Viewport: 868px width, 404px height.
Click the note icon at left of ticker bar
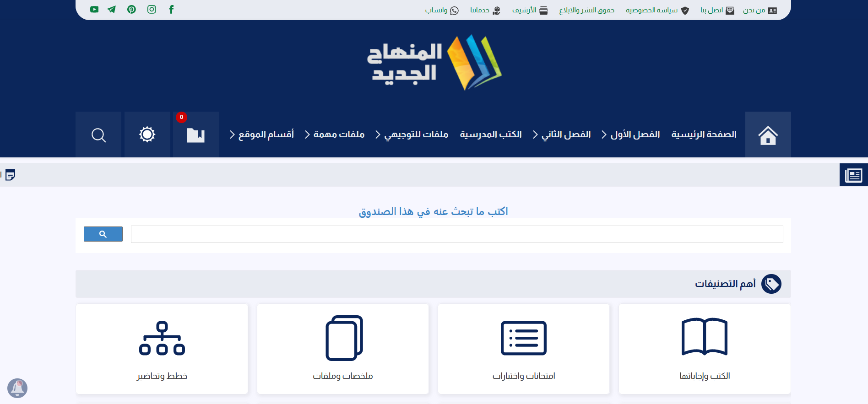tap(10, 175)
